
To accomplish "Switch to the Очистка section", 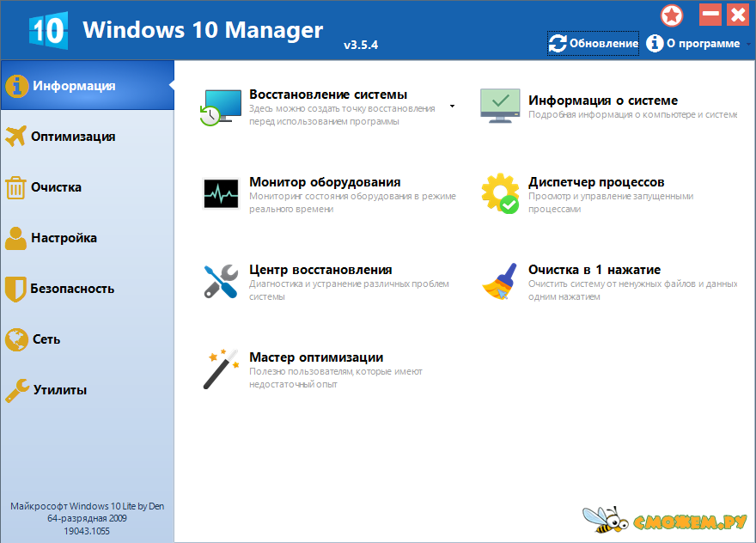I will pyautogui.click(x=88, y=187).
